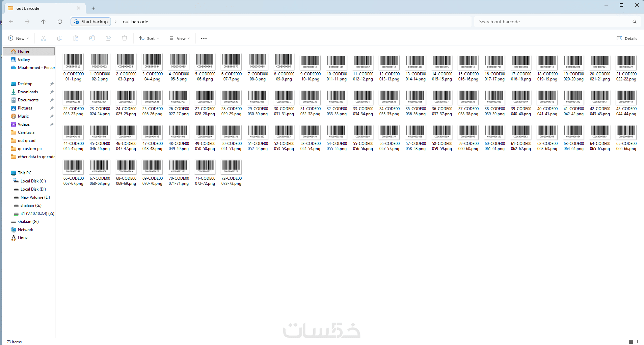
Task: Click the 73 items status text
Action: [14, 342]
